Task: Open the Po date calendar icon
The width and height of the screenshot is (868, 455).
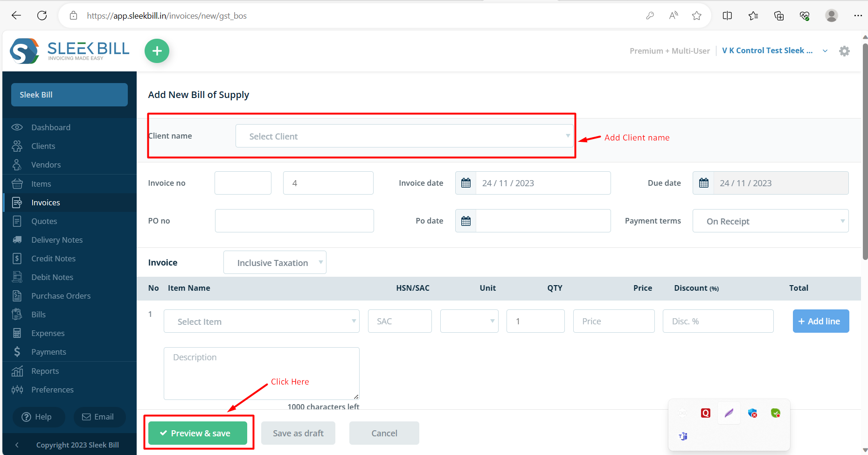Action: 465,221
